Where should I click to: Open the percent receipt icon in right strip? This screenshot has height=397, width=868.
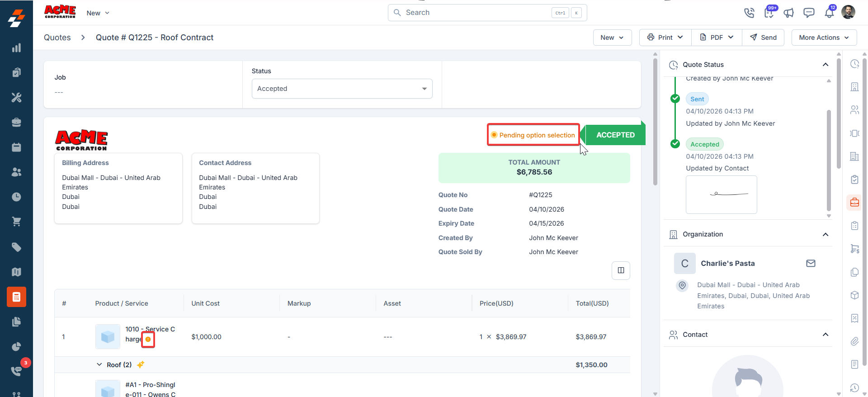[x=854, y=318]
